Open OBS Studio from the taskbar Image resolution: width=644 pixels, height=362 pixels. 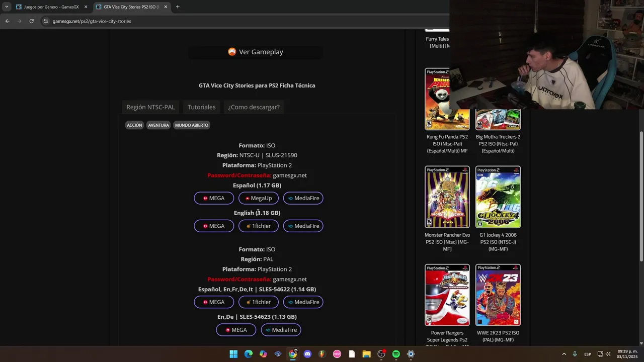click(x=381, y=354)
